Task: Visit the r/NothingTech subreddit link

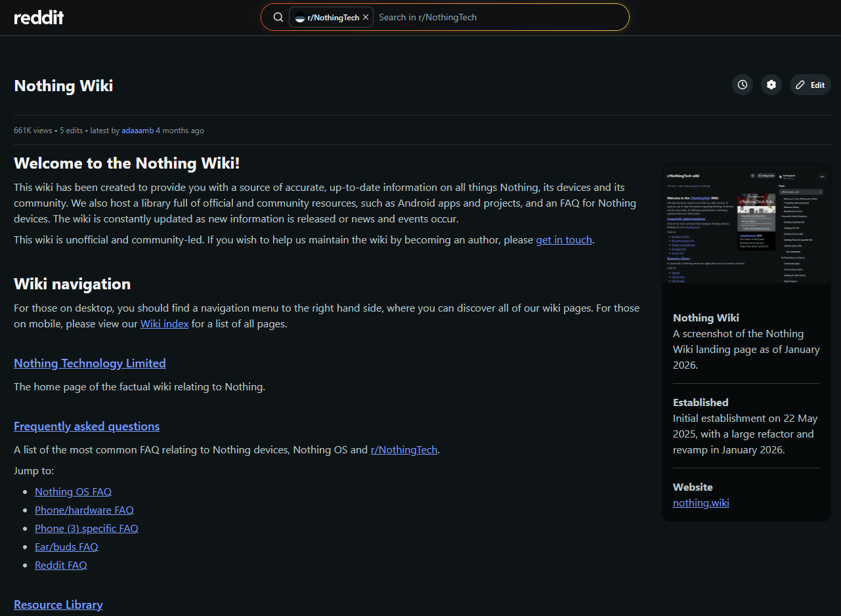Action: [x=404, y=450]
